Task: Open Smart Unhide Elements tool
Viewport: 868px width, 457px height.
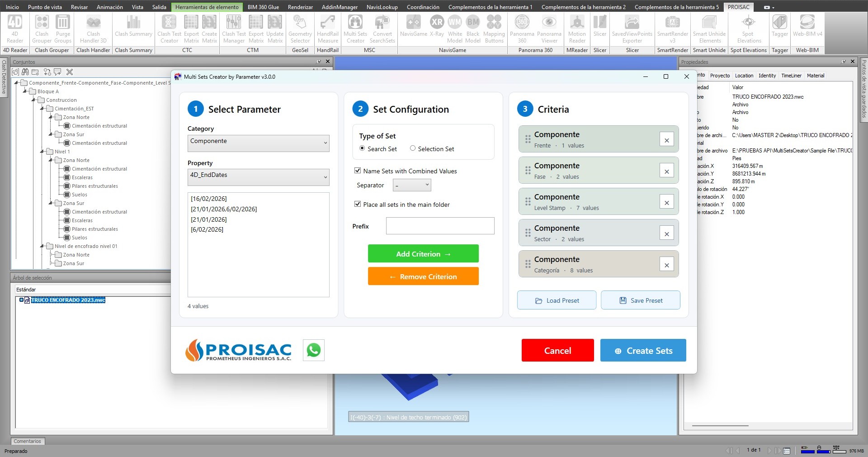Action: click(x=709, y=29)
